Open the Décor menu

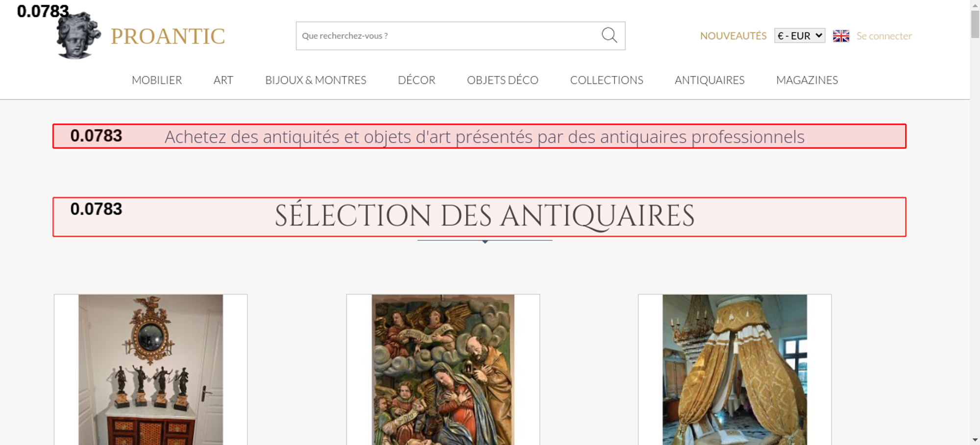[x=416, y=80]
